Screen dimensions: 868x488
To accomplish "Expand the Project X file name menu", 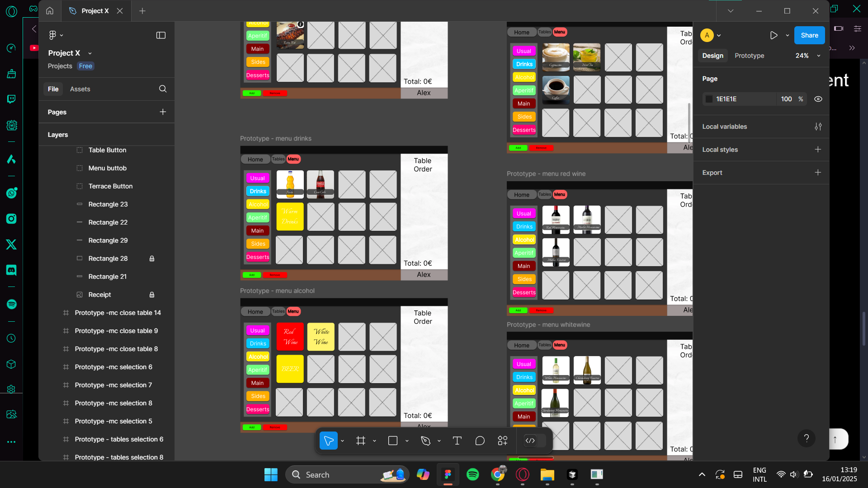I will [x=90, y=53].
